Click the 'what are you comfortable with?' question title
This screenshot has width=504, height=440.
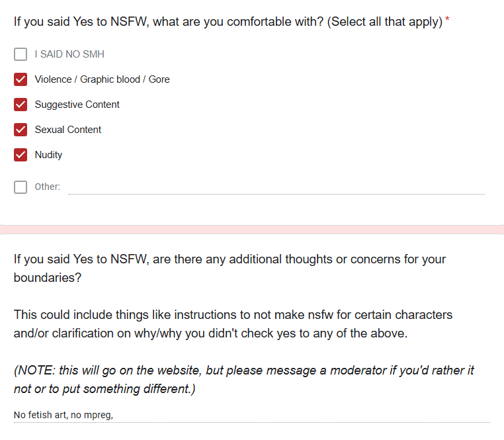(x=228, y=22)
